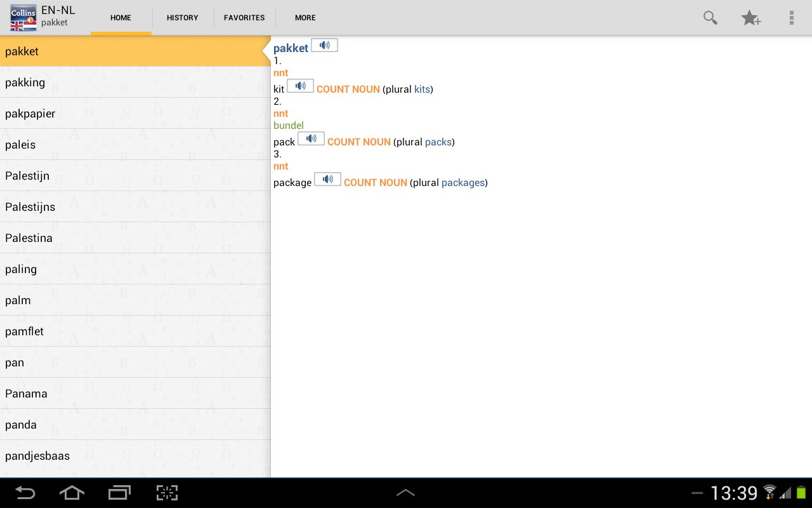
Task: Select pakket in the word list
Action: point(135,51)
